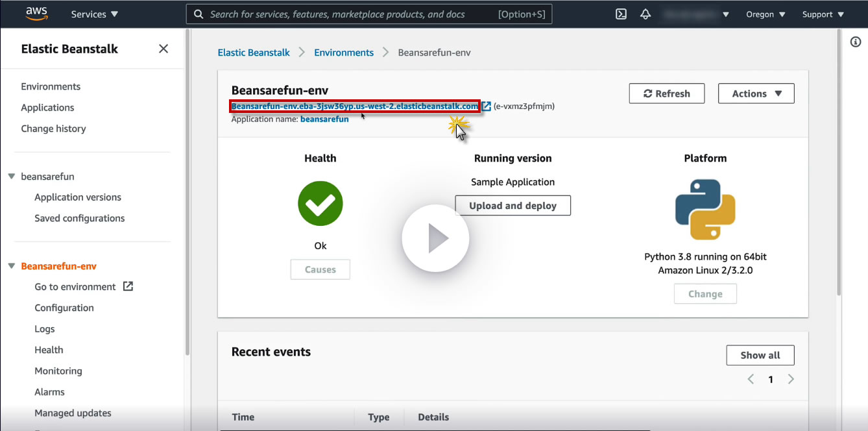Viewport: 868px width, 431px height.
Task: Refresh the environment
Action: (x=667, y=93)
